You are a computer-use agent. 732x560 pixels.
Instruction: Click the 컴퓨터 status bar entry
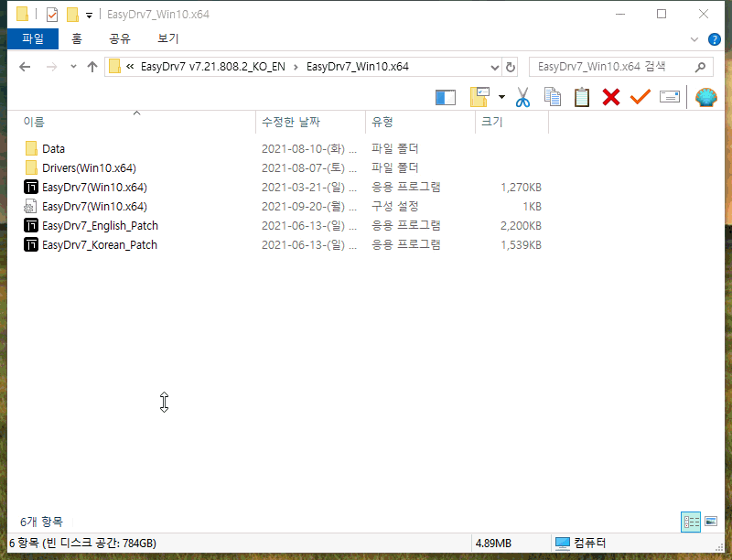point(580,544)
